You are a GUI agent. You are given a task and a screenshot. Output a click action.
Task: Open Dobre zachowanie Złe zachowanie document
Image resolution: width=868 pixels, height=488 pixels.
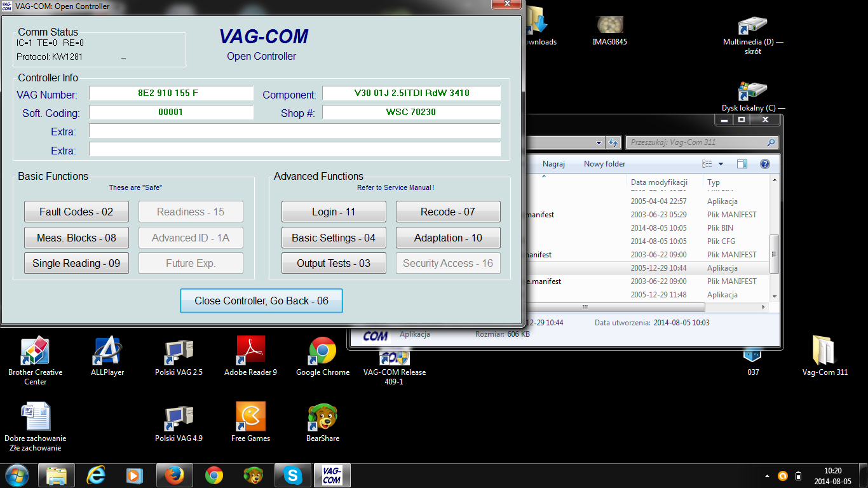tap(35, 426)
